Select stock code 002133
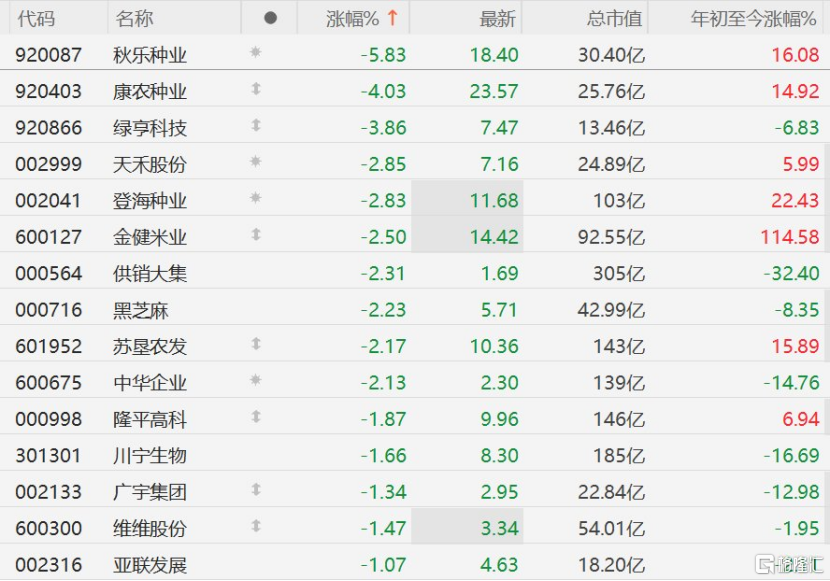Screen dimensions: 830x581 [x=49, y=493]
